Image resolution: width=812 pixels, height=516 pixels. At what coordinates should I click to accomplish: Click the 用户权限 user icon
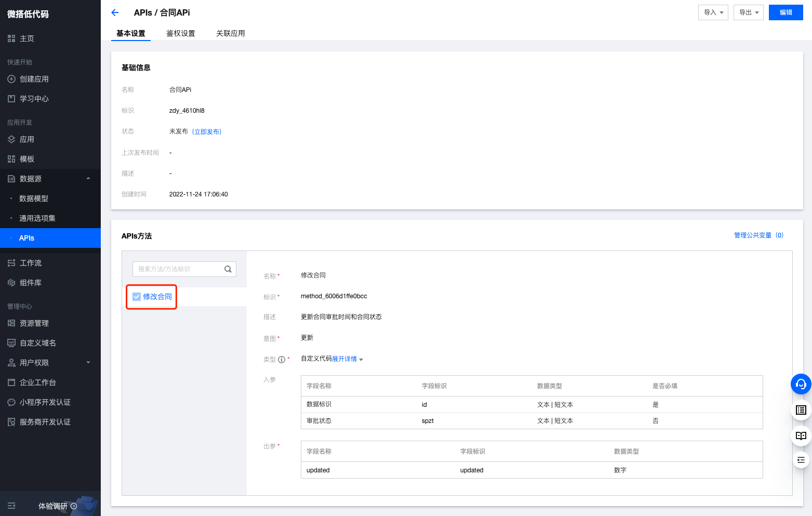pyautogui.click(x=11, y=363)
